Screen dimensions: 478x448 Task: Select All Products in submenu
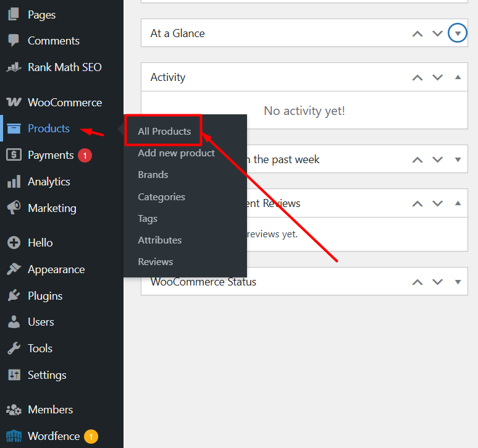coord(164,131)
